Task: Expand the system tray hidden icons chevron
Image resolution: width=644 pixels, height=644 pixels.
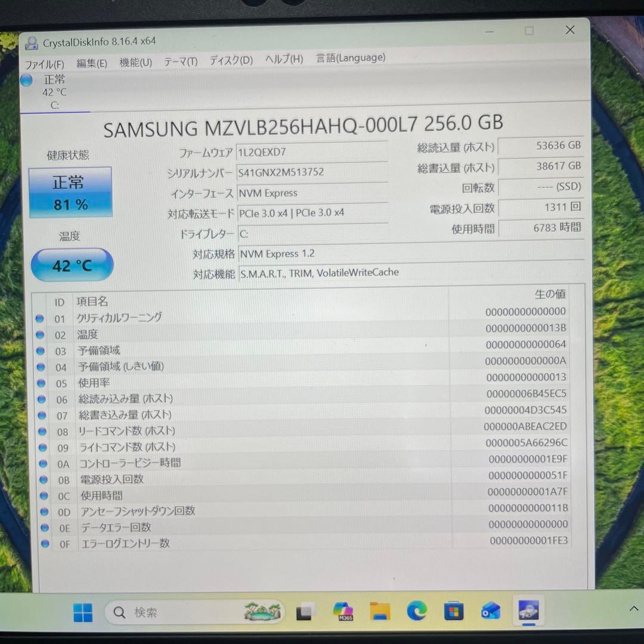Action: pyautogui.click(x=634, y=608)
